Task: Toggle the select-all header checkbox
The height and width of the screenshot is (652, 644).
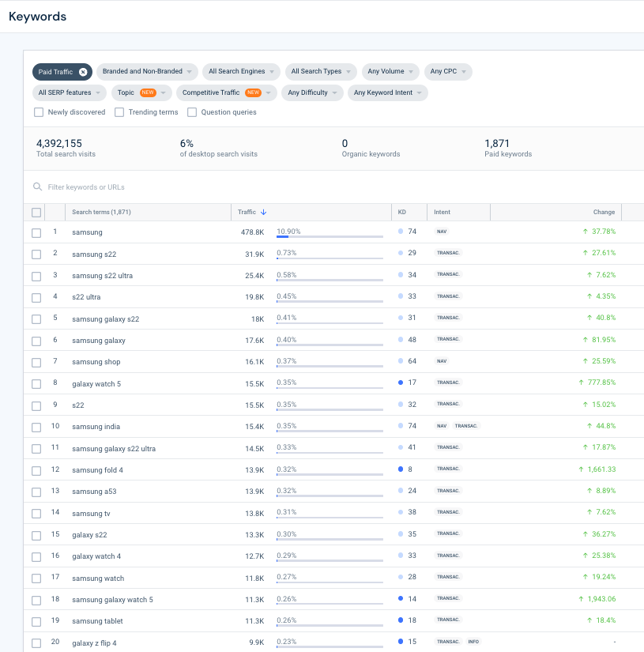Action: coord(36,213)
